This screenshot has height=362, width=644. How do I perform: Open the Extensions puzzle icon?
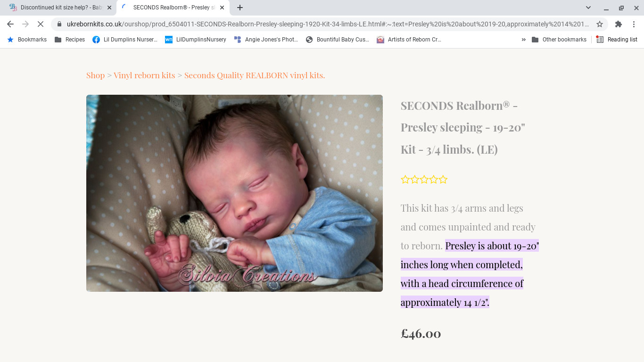click(x=619, y=24)
